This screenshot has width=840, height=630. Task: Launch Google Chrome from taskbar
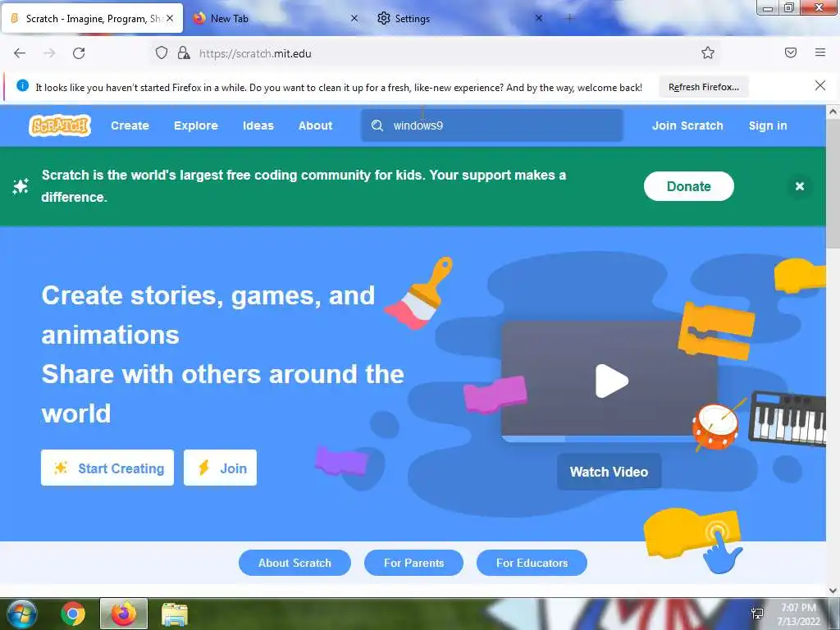coord(73,614)
